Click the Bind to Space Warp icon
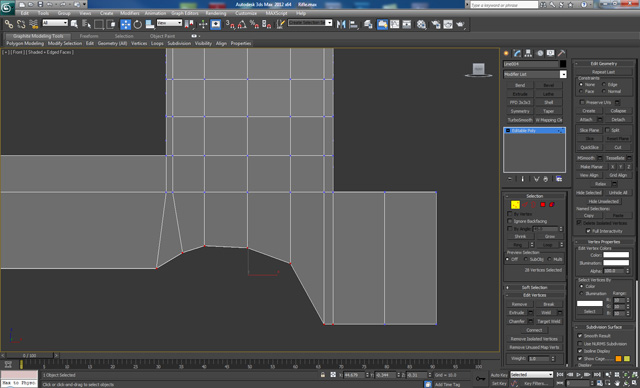The height and width of the screenshot is (388, 640). tap(33, 24)
